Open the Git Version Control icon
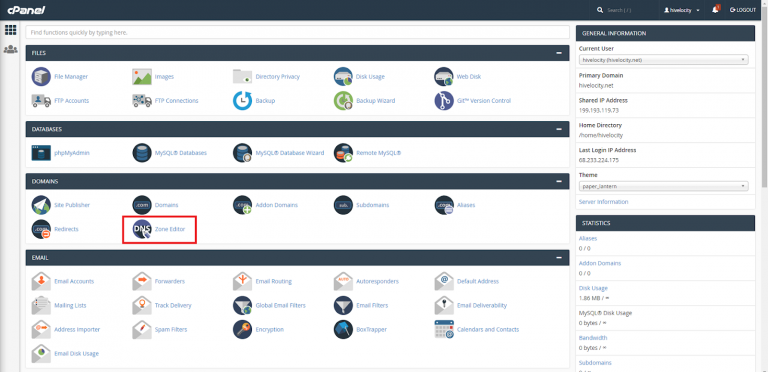 pyautogui.click(x=444, y=101)
